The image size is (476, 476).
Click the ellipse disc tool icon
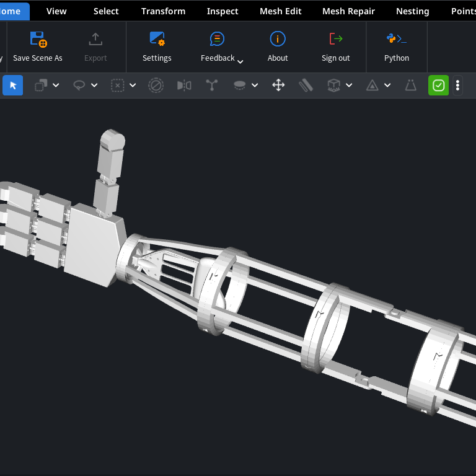[239, 86]
